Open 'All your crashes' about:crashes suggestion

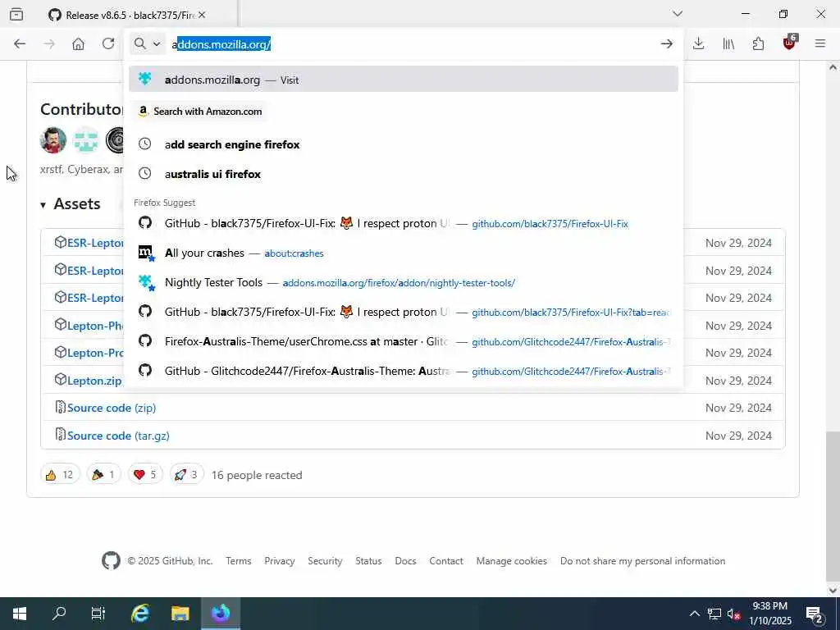(404, 253)
